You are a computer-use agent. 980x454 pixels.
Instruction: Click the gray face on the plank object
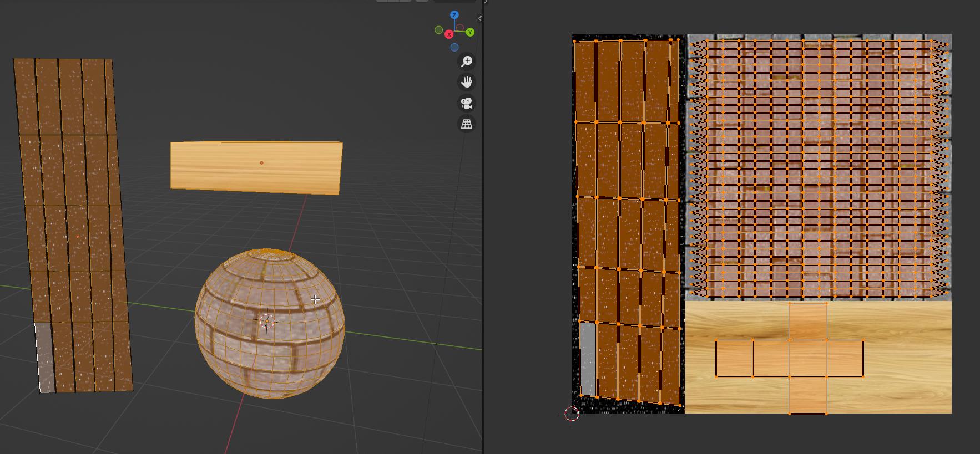(45, 358)
